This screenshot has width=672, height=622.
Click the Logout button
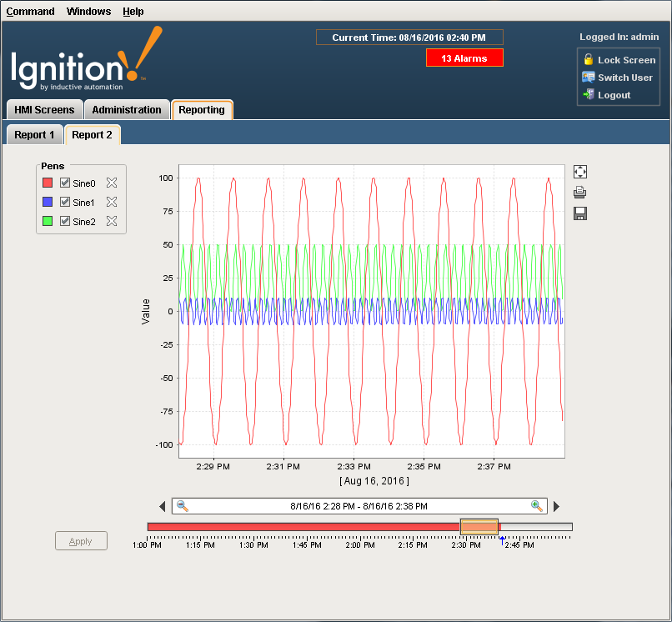coord(616,94)
